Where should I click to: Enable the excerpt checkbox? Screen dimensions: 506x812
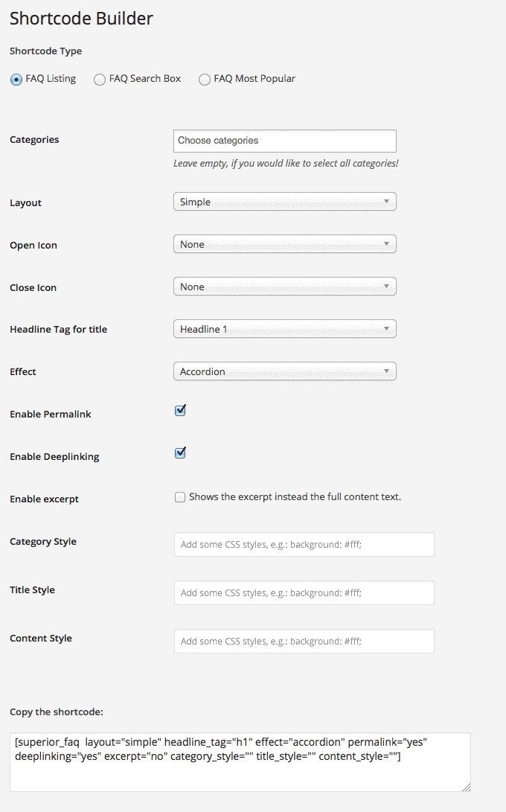tap(180, 497)
